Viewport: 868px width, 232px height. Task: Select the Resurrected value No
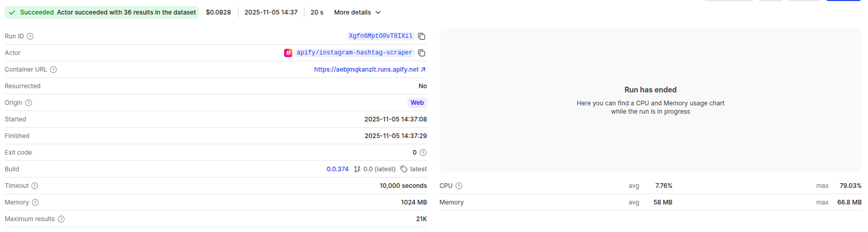[423, 86]
